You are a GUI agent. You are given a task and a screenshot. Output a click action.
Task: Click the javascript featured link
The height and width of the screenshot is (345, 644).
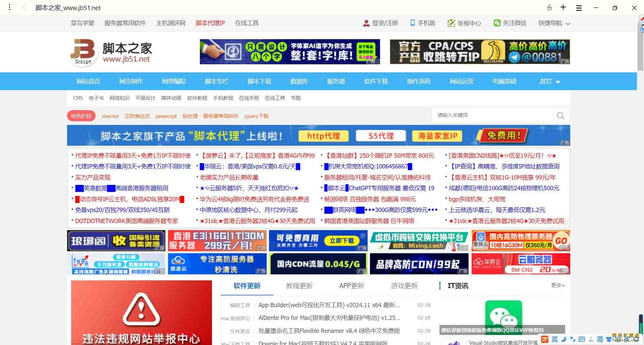click(166, 116)
